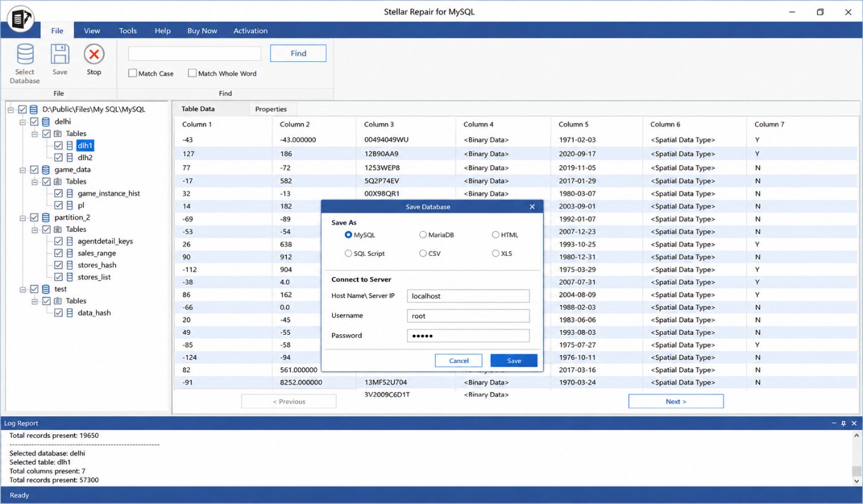Click the Log Report scroll down arrow
Screen dimensions: 863x504
[x=857, y=481]
